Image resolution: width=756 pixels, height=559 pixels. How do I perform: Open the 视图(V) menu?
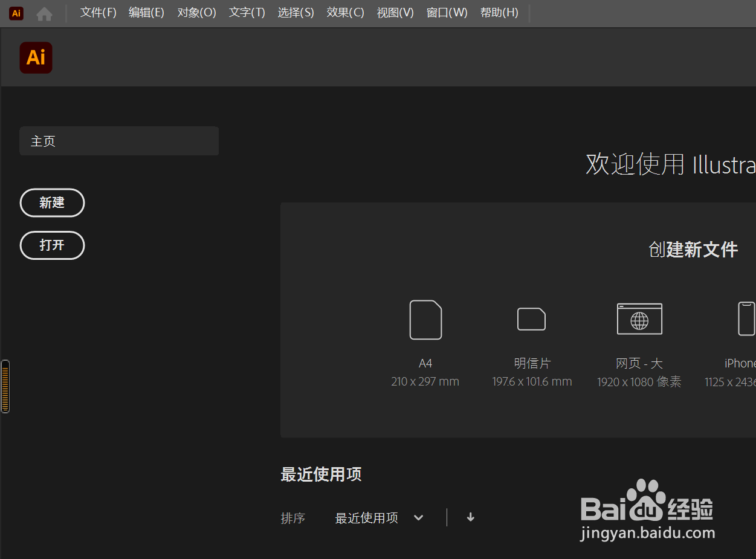point(395,13)
